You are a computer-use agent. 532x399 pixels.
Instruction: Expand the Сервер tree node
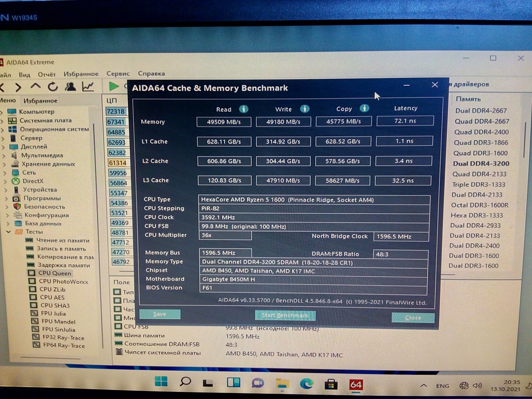click(3, 138)
